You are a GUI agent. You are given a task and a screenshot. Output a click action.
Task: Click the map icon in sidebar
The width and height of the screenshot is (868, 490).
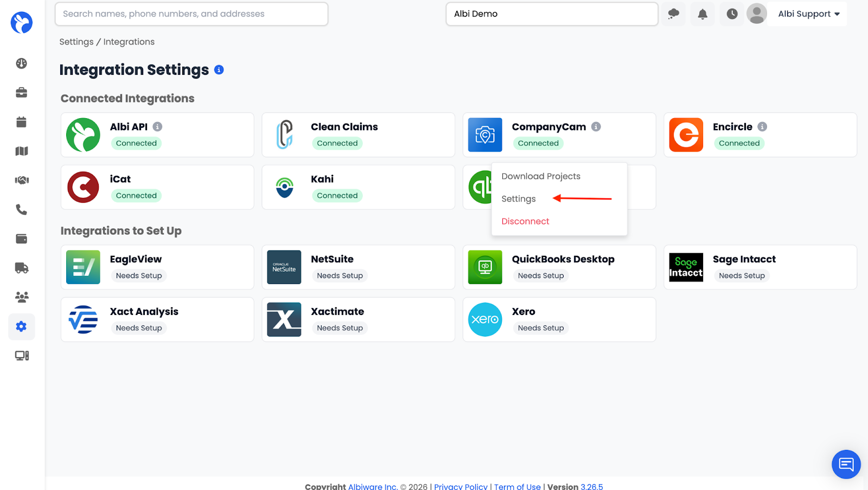tap(22, 151)
